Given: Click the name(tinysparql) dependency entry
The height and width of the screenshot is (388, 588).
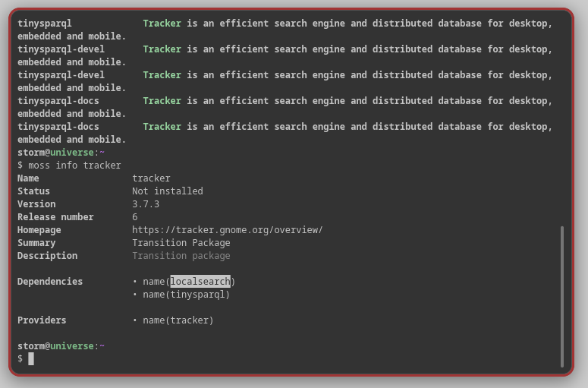Looking at the screenshot, I should (x=186, y=295).
